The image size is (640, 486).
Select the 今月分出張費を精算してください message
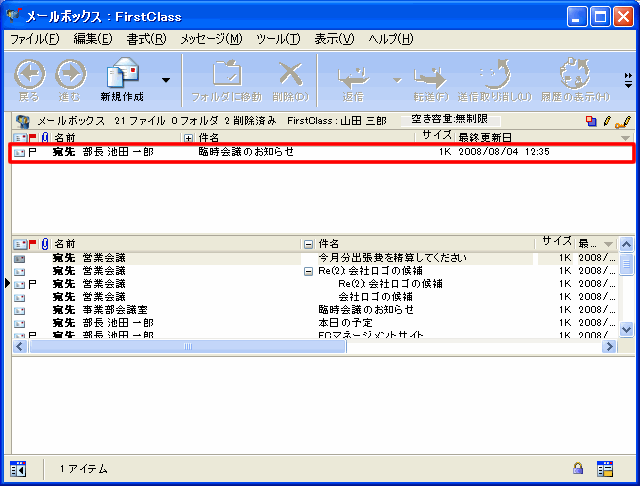tap(392, 258)
